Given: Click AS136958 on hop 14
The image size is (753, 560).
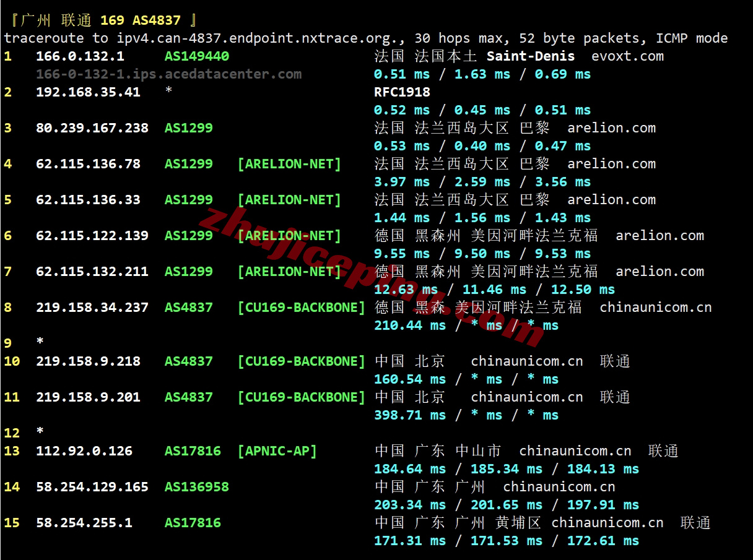Looking at the screenshot, I should (197, 487).
